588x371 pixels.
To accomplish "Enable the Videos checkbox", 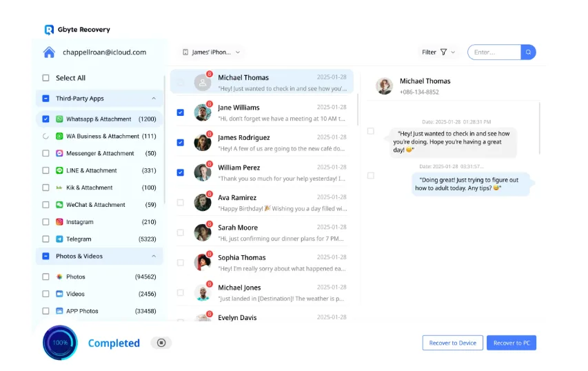I will coord(46,294).
